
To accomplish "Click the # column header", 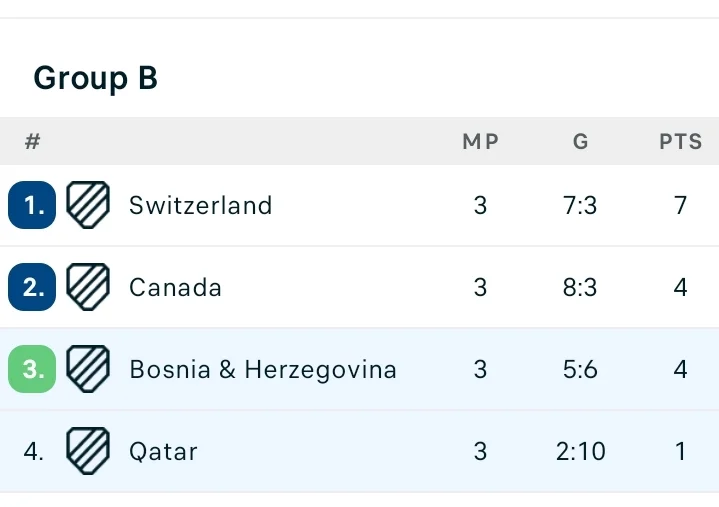I will click(x=33, y=141).
